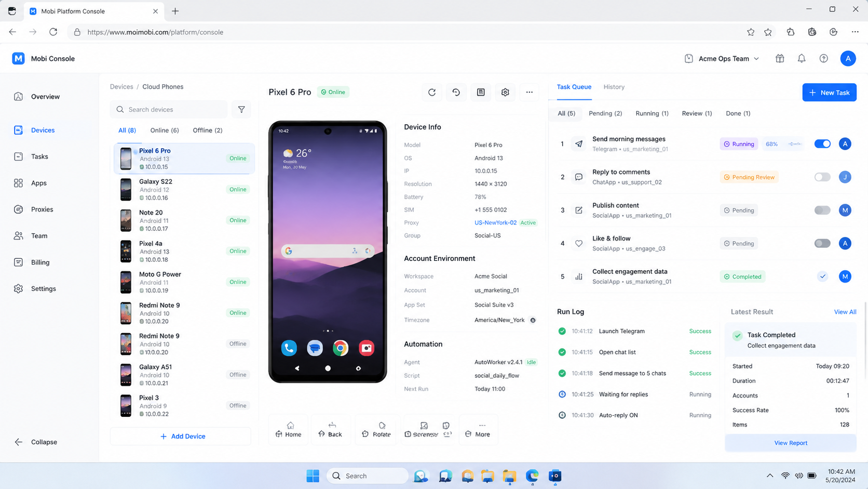This screenshot has width=868, height=489.
Task: Open the View Report link
Action: click(x=791, y=443)
